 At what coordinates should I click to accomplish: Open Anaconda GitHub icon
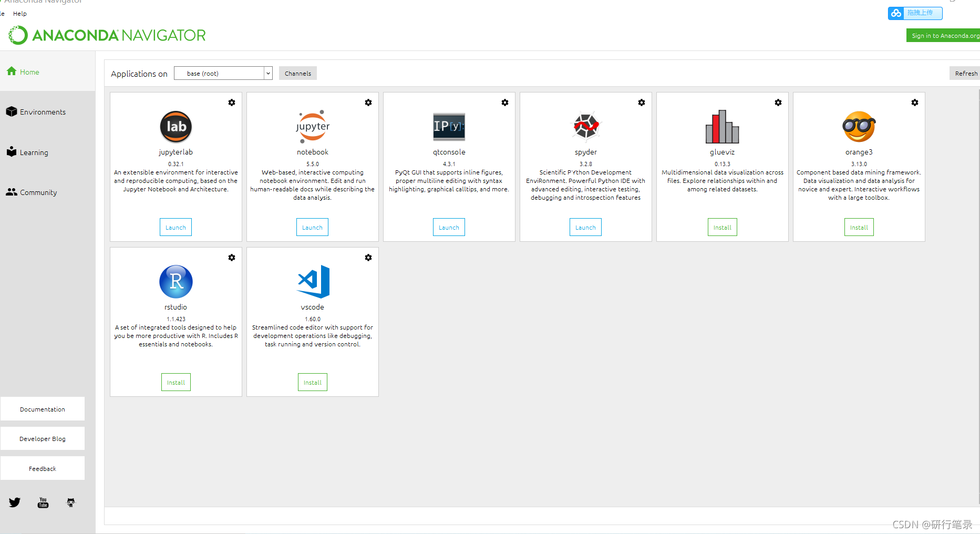pos(71,502)
